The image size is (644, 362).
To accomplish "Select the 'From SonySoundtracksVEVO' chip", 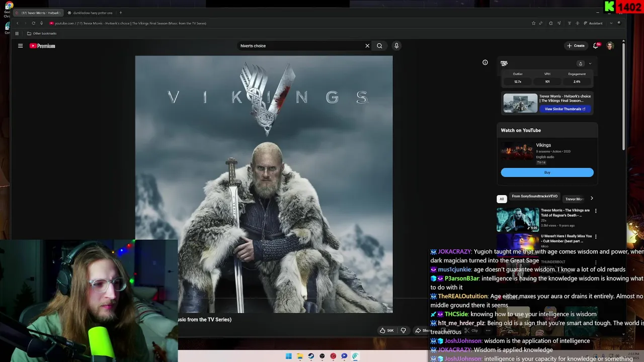I will click(x=534, y=197).
